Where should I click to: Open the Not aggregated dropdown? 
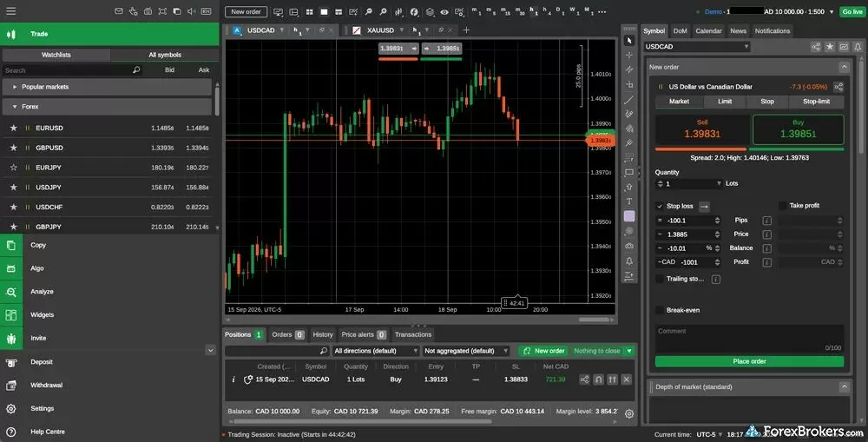[465, 351]
